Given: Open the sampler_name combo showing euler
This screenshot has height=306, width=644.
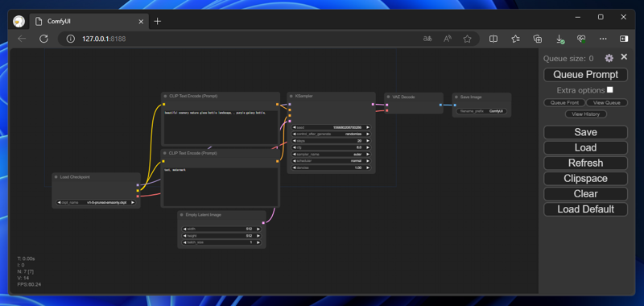Looking at the screenshot, I should [332, 155].
